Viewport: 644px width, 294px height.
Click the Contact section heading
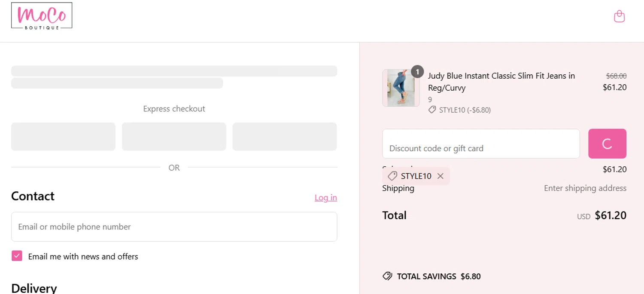(33, 196)
